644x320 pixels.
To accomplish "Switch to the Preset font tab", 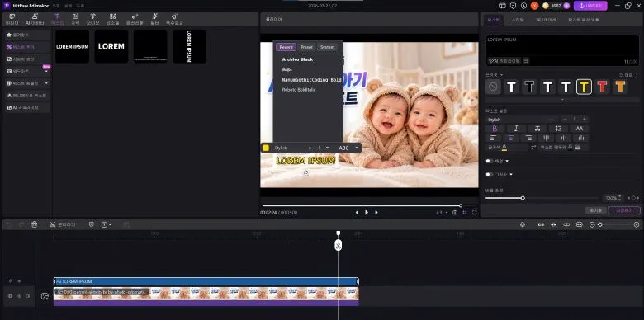I will [x=307, y=47].
